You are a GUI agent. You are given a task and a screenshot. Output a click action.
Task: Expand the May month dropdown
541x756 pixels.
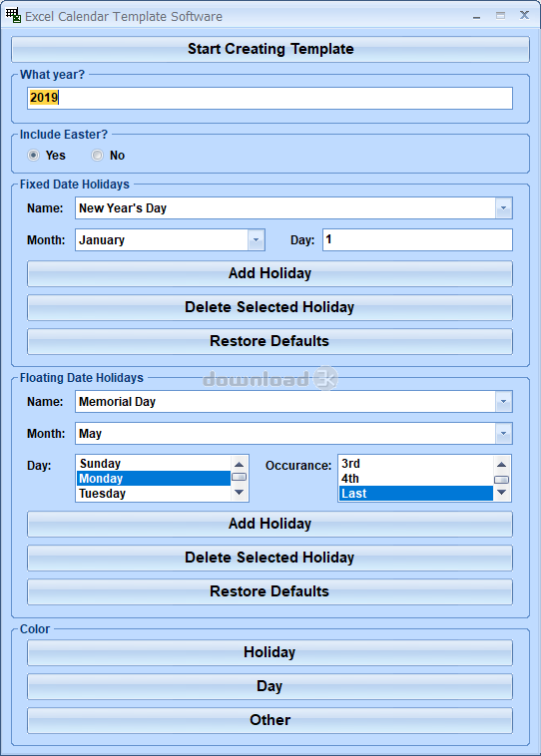(x=503, y=434)
